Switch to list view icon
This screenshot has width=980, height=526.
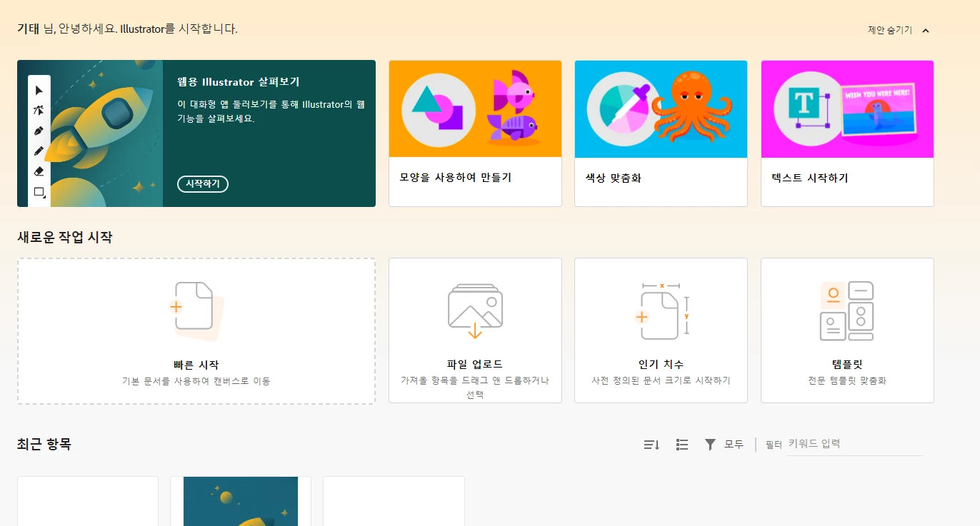[682, 445]
